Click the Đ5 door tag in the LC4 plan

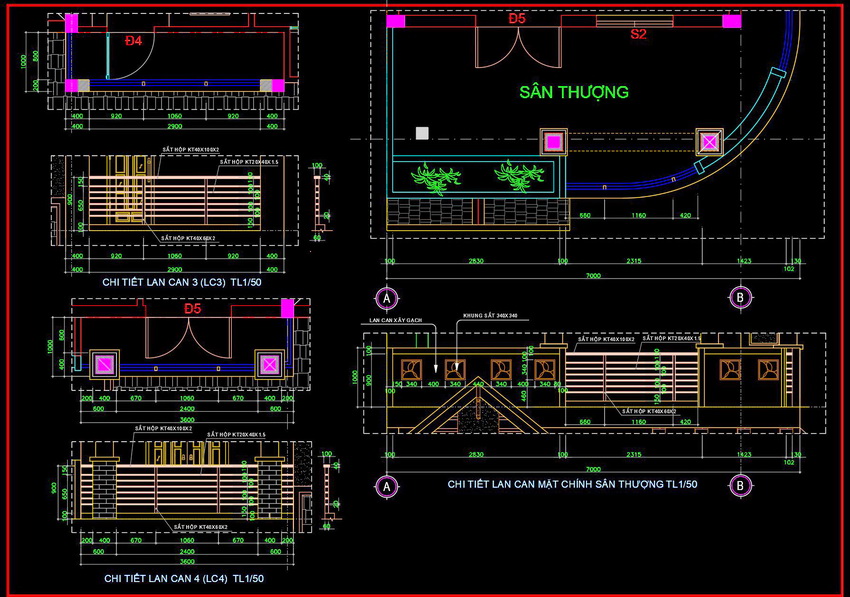193,309
